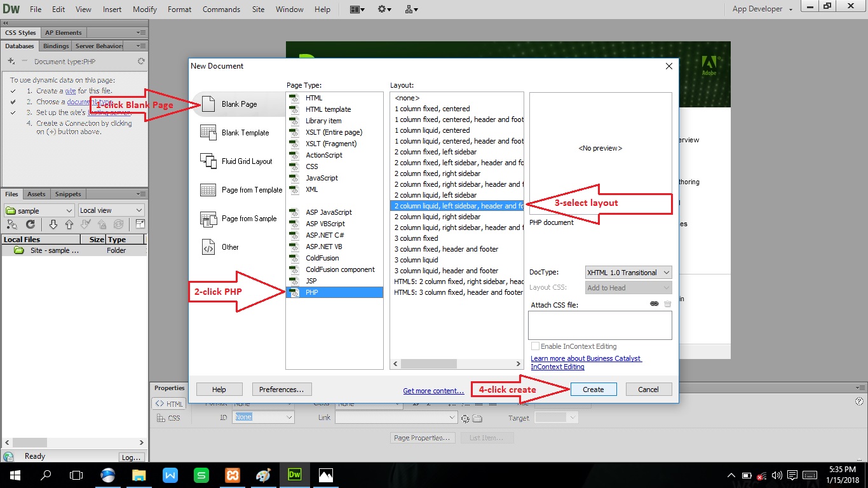Open the sample site dropdown in Files panel
This screenshot has width=868, height=488.
pyautogui.click(x=39, y=210)
